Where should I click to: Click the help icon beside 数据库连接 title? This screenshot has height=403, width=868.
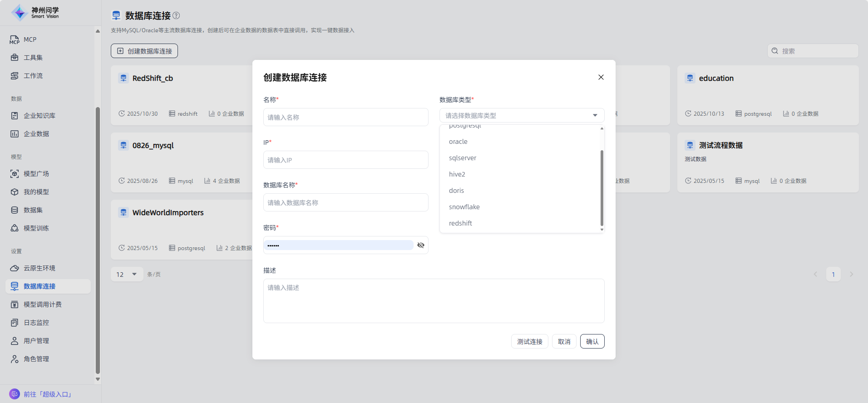coord(177,15)
